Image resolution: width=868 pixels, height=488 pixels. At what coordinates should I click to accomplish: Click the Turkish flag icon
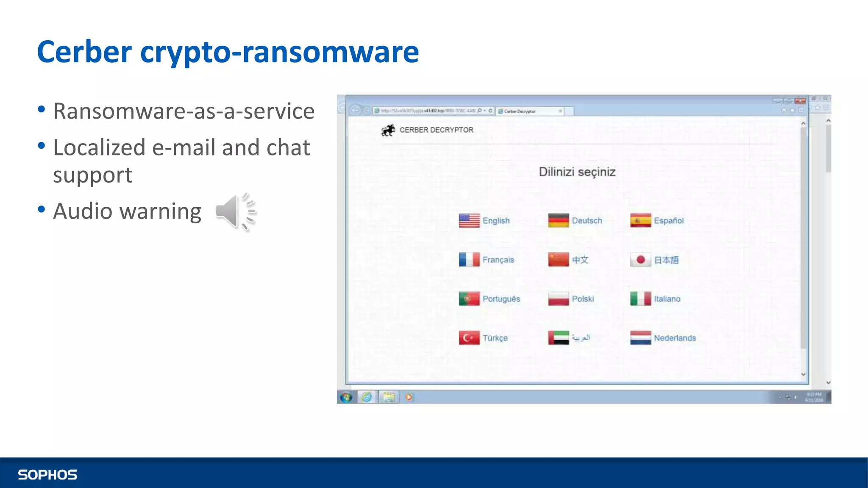469,338
